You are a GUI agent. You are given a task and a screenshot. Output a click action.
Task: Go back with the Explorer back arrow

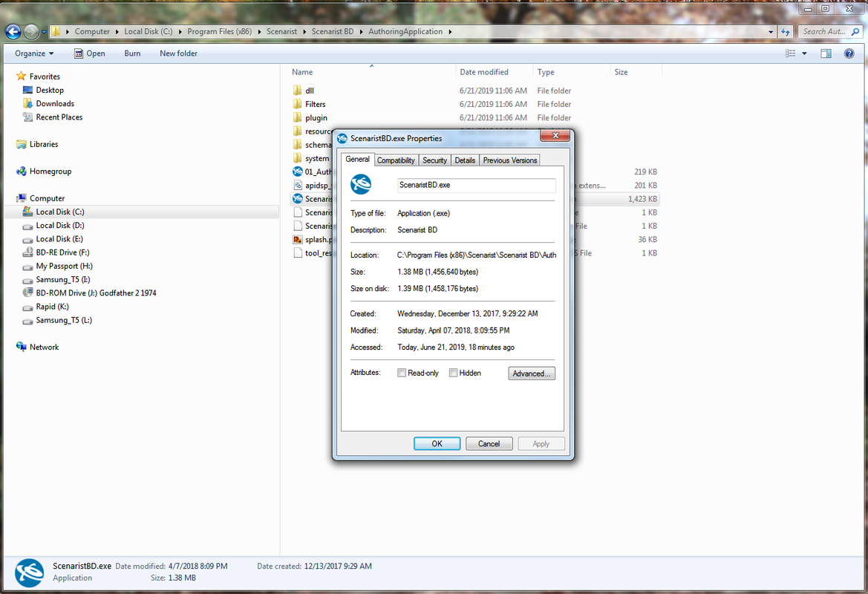click(13, 31)
